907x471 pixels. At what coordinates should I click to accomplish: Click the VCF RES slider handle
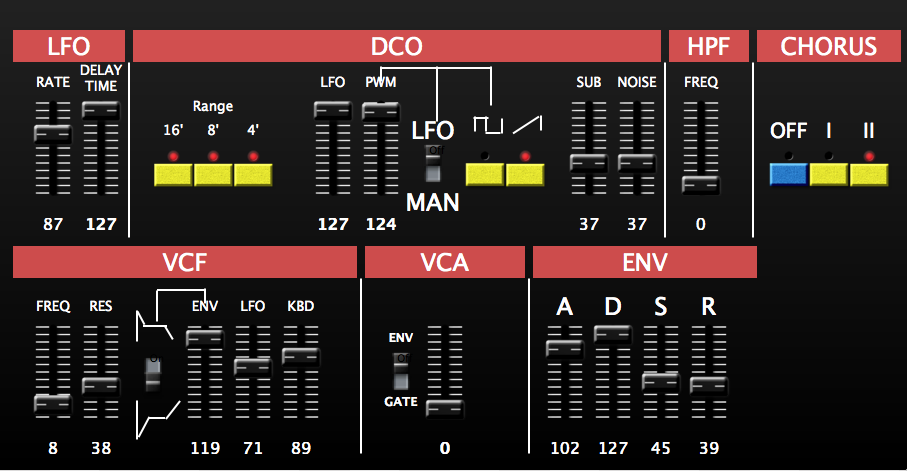pyautogui.click(x=101, y=386)
